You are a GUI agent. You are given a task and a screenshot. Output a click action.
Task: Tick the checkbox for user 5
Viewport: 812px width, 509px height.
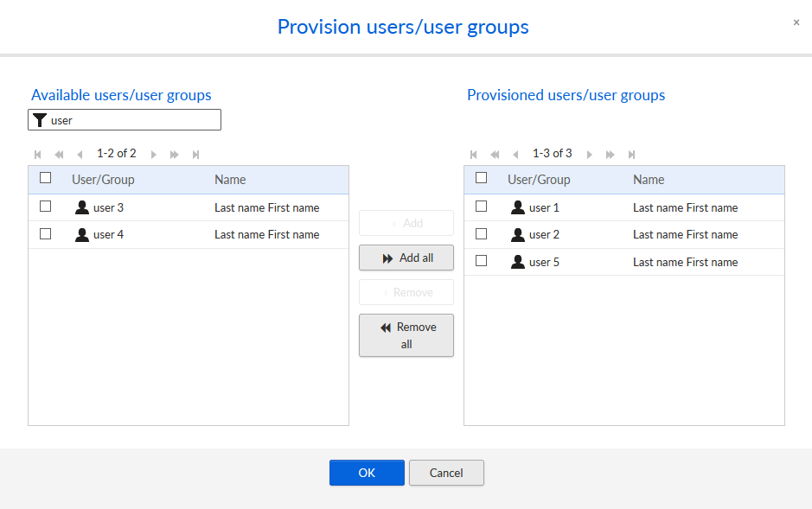tap(481, 261)
